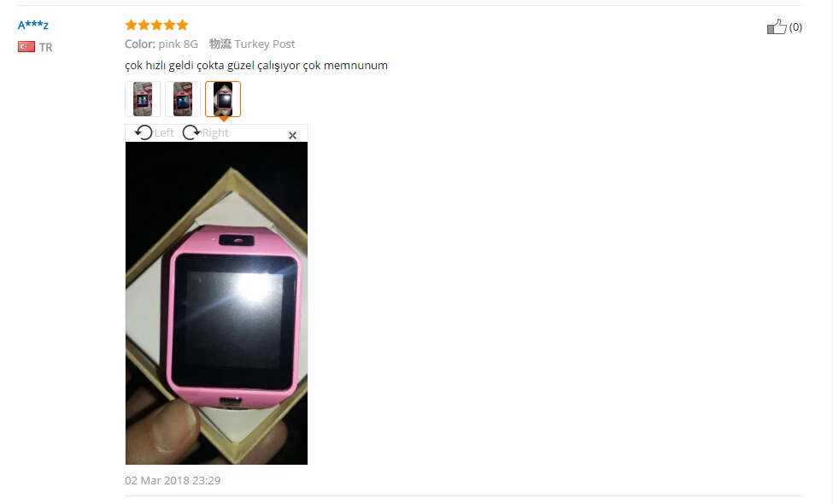Rotate the photo left using the counterclockwise arrow icon
This screenshot has width=833, height=504.
pos(144,132)
